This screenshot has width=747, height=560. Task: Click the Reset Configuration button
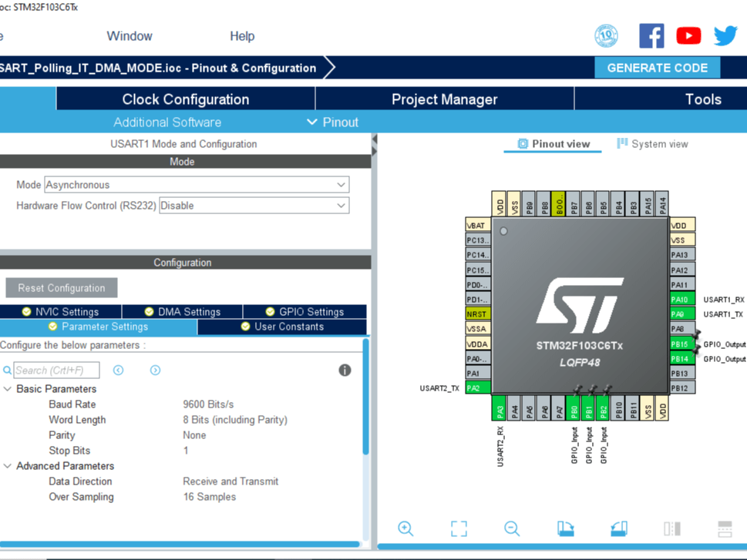[x=61, y=287]
